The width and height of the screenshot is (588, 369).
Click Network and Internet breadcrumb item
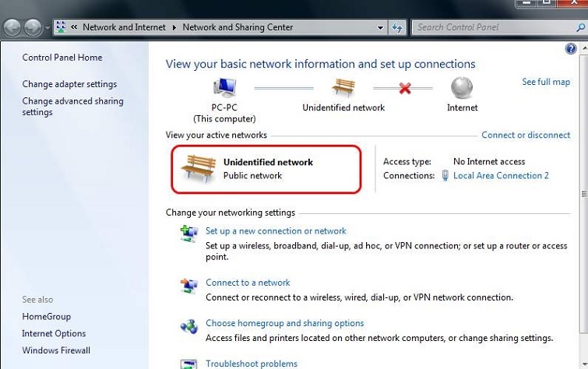tap(124, 27)
